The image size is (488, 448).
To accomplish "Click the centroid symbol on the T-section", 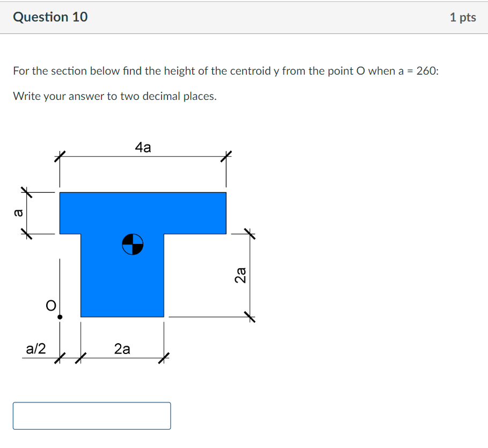I will click(133, 243).
